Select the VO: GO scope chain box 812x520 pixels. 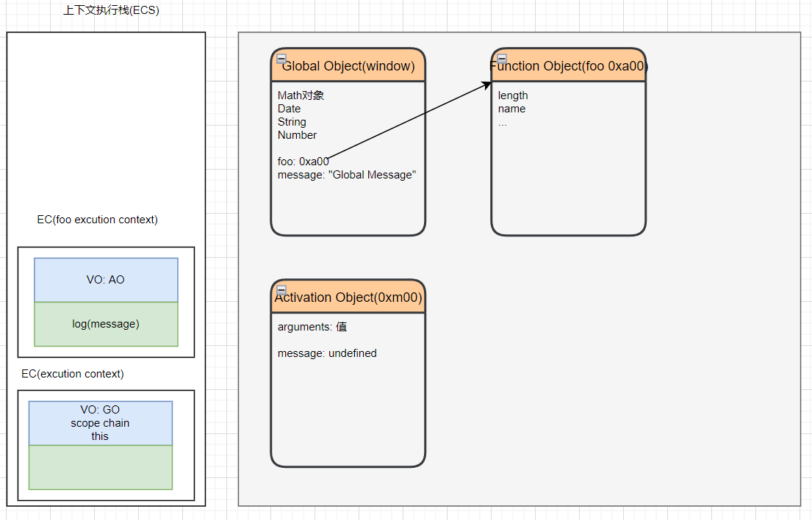point(100,423)
